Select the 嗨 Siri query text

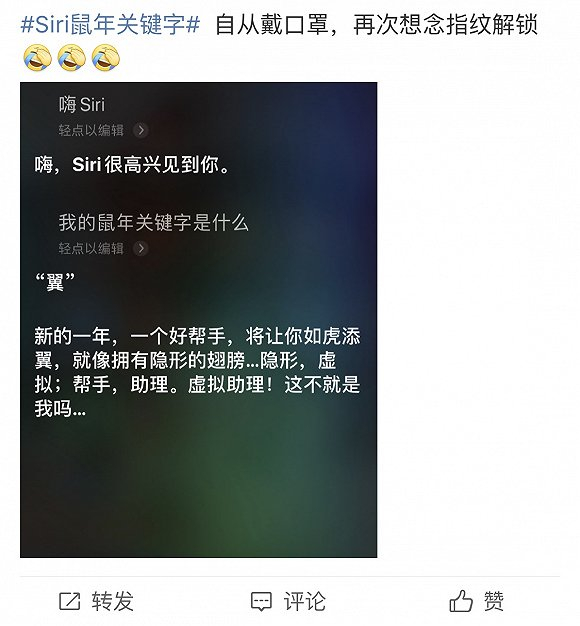click(x=82, y=105)
